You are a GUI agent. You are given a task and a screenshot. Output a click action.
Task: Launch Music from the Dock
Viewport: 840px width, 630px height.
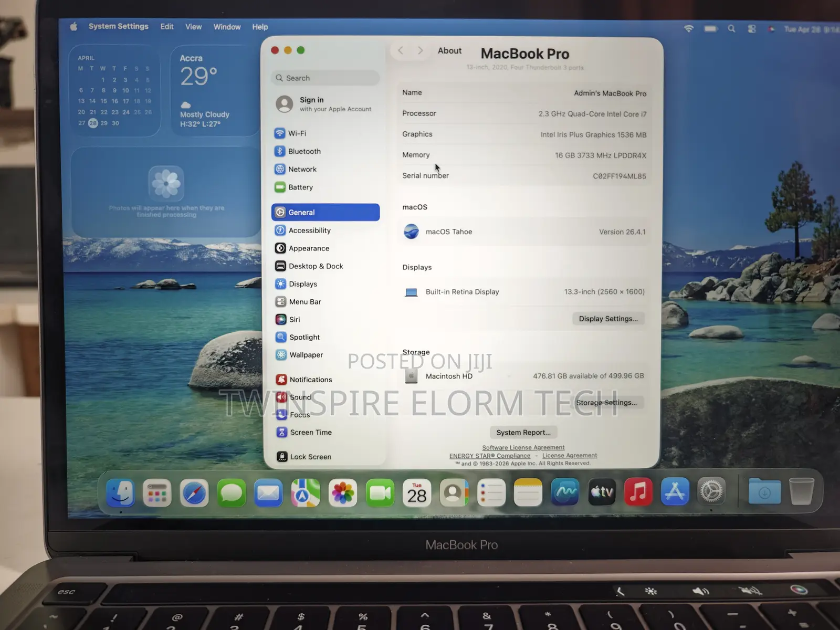tap(638, 491)
